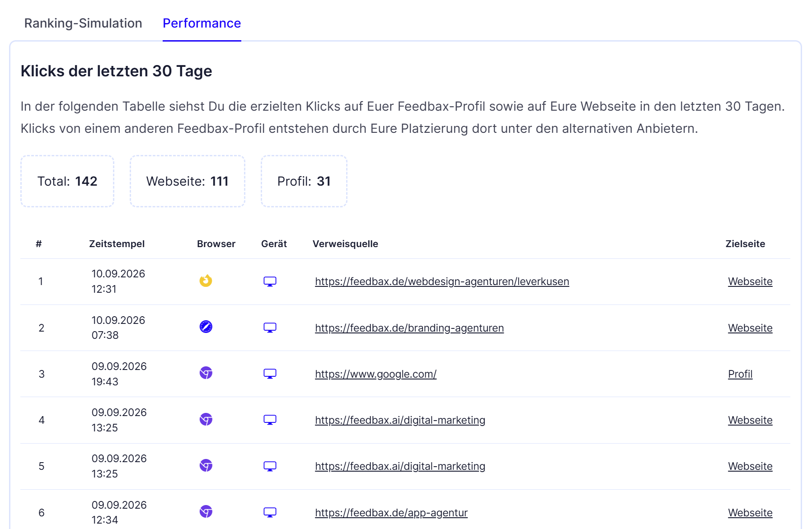The height and width of the screenshot is (529, 812).
Task: Select the Performance tab
Action: (x=202, y=23)
